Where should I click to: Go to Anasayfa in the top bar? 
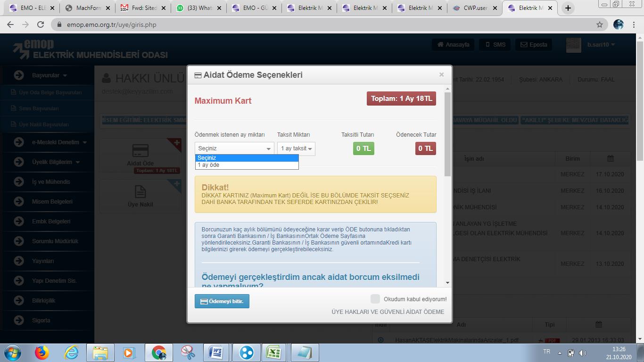coord(453,45)
